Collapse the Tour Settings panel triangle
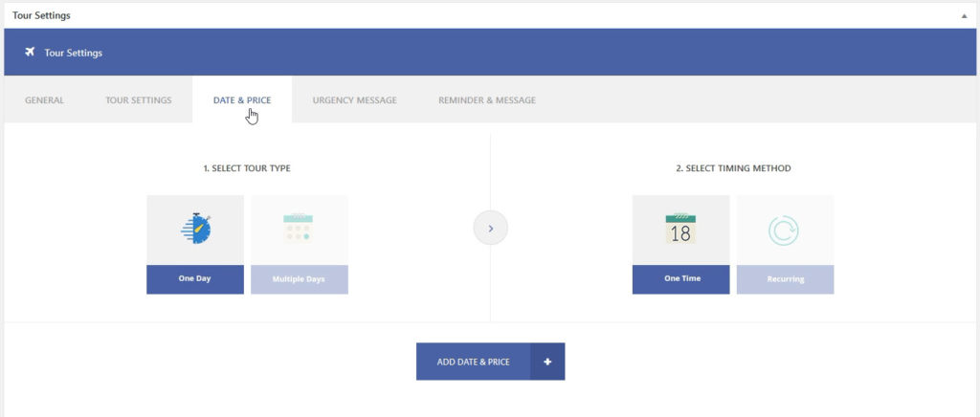Image resolution: width=980 pixels, height=417 pixels. pos(964,16)
